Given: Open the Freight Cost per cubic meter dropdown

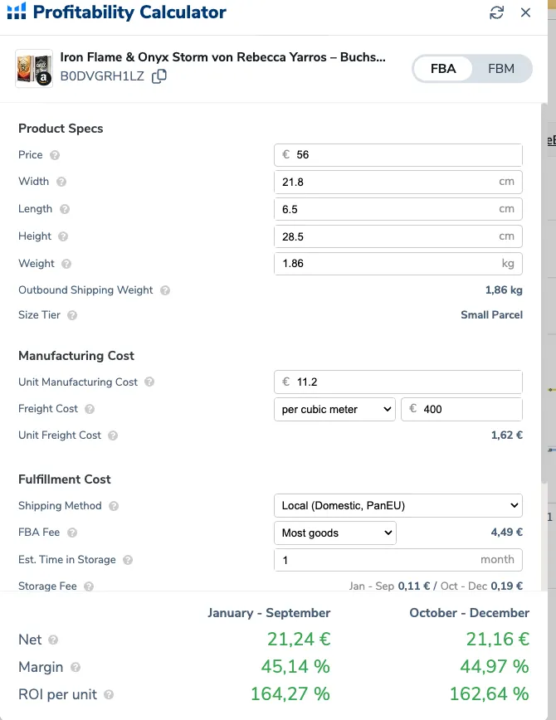Looking at the screenshot, I should (x=335, y=409).
